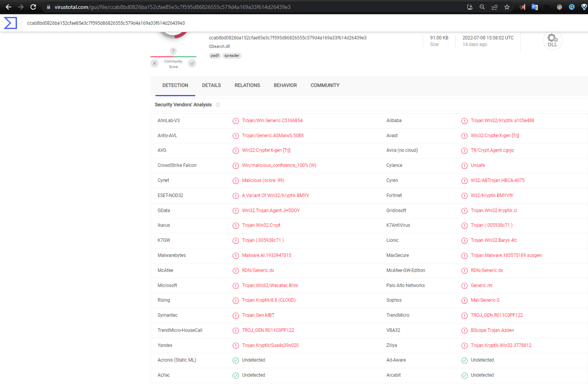Open the megaphone browser extension

[522, 7]
